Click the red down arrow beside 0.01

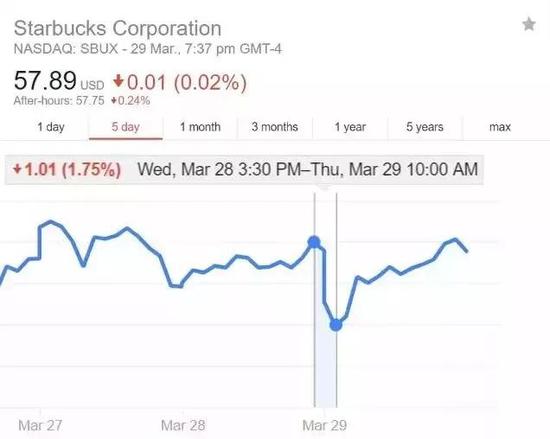pyautogui.click(x=118, y=81)
